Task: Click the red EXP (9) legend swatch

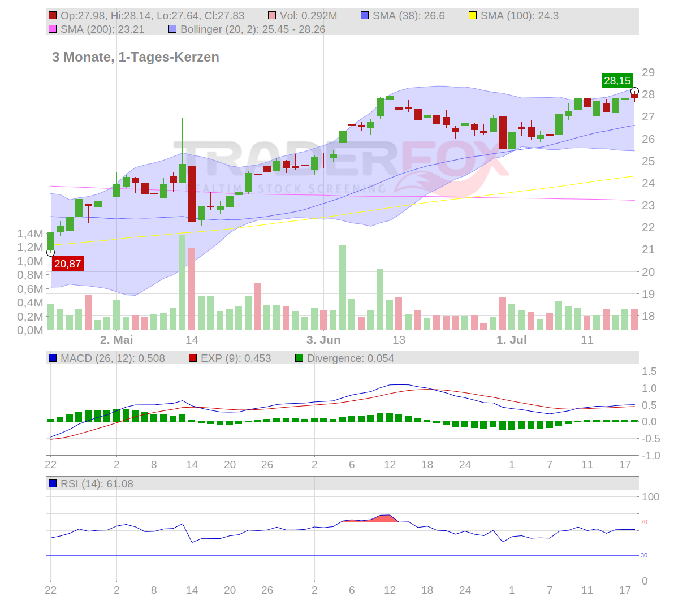Action: coord(193,358)
